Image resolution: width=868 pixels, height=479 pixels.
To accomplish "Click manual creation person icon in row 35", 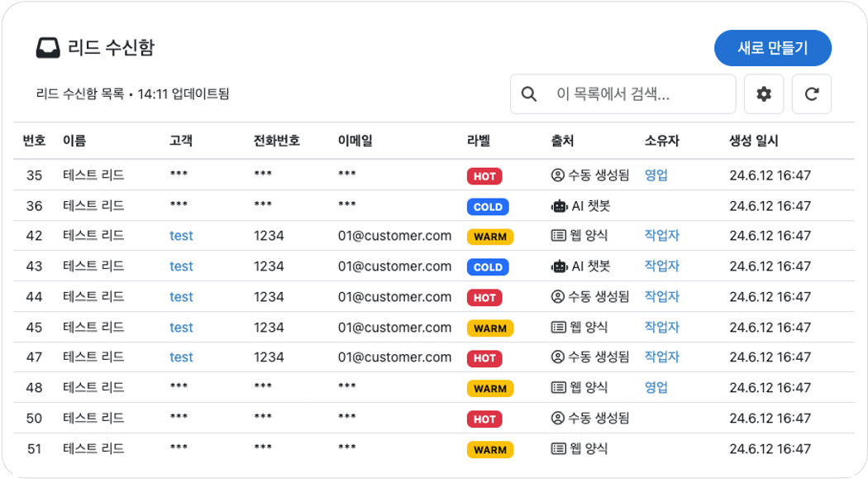I will (x=557, y=175).
